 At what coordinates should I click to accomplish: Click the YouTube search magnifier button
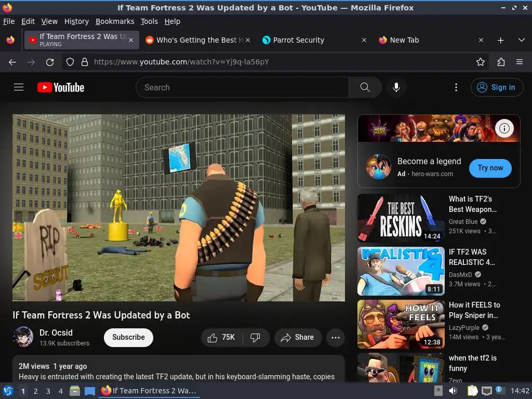point(365,87)
